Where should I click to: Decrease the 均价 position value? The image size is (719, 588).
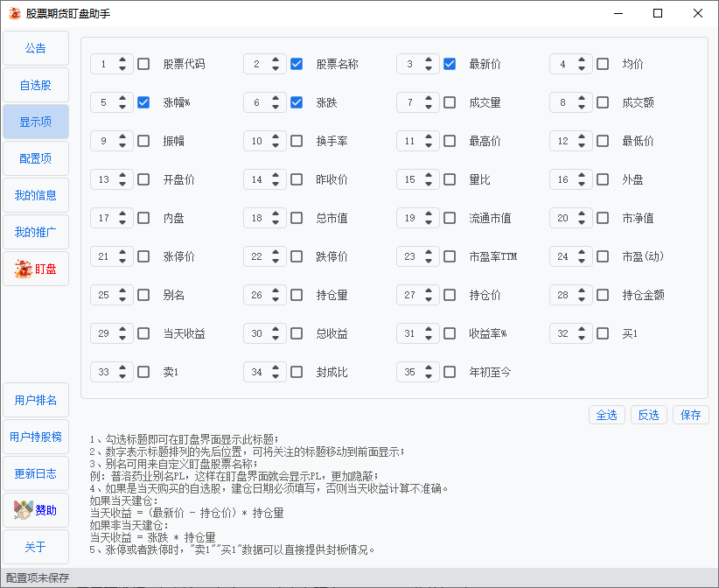tap(582, 68)
